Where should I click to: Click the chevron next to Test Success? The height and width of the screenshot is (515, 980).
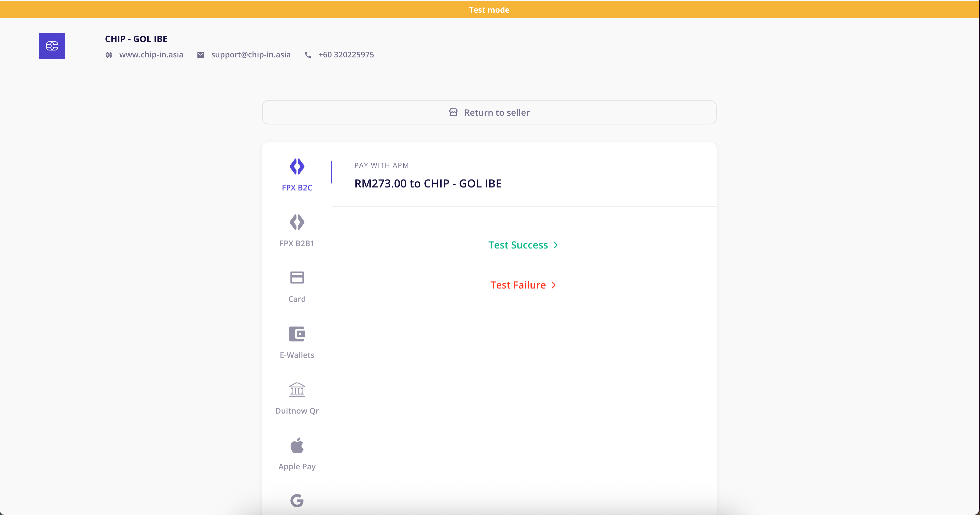click(x=555, y=245)
